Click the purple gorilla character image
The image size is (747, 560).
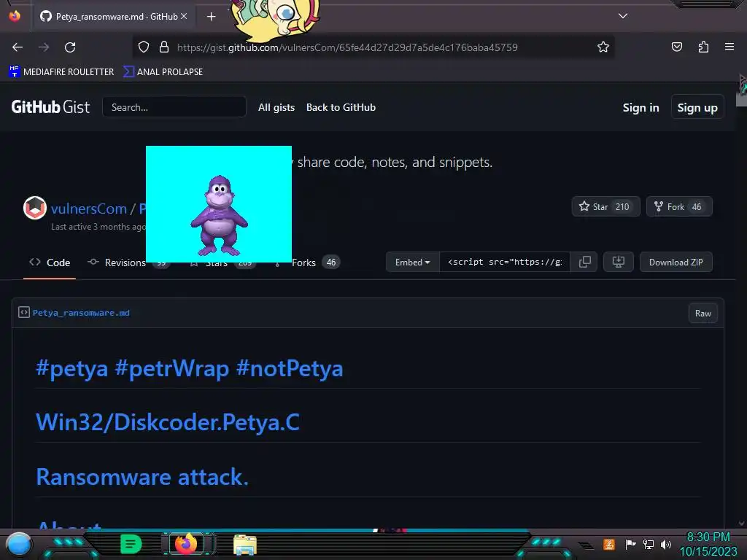click(x=219, y=215)
